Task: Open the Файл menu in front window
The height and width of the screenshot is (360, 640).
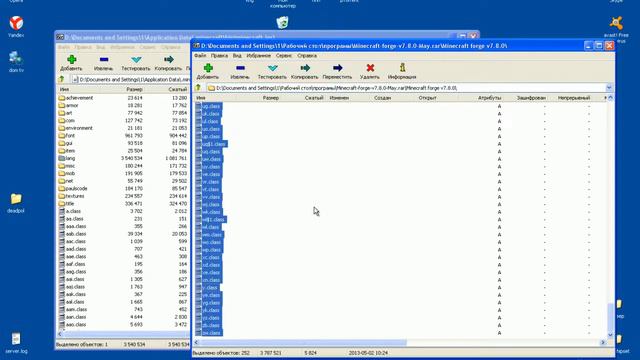Action: tap(200, 56)
